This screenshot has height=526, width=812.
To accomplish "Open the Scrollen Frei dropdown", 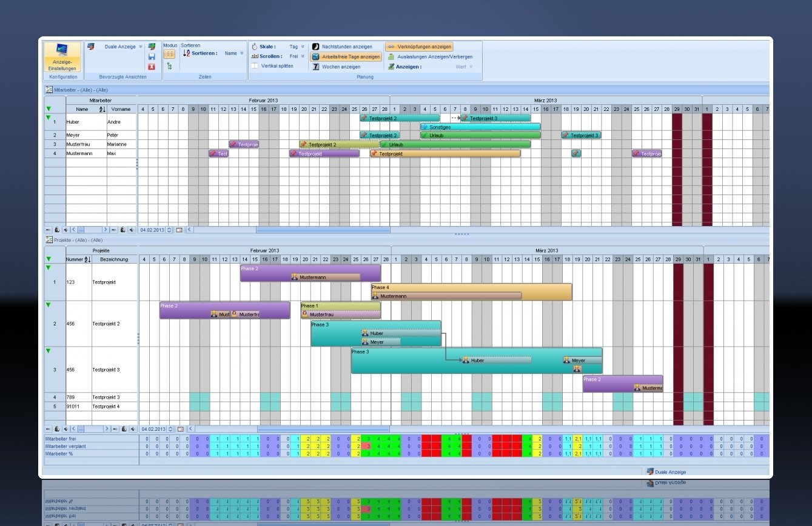I will 301,56.
